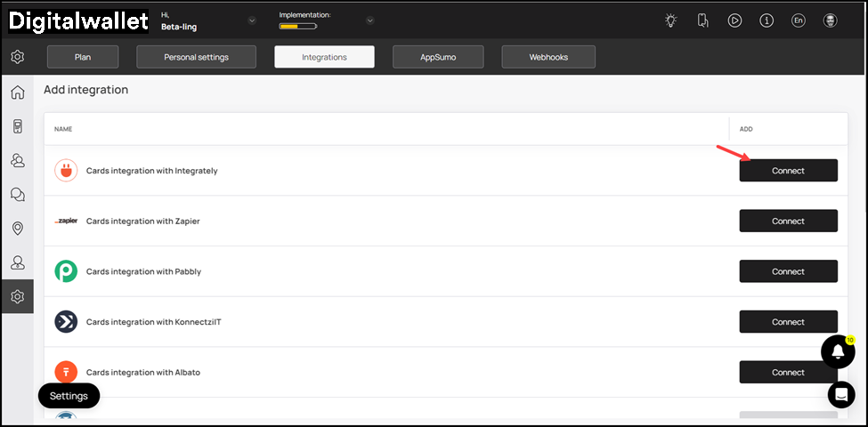
Task: Open the cards icon in sidebar
Action: 18,126
